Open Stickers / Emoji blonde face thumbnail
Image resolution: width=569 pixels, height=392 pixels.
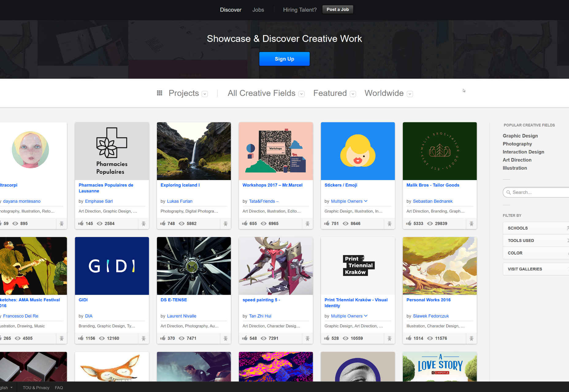[x=358, y=151]
